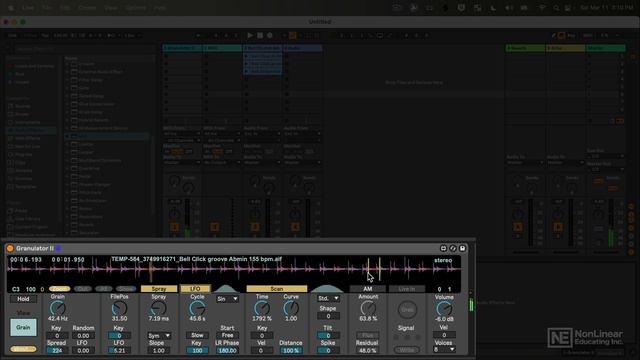Click the Tilt value field
Image resolution: width=640 pixels, height=360 pixels.
328,336
